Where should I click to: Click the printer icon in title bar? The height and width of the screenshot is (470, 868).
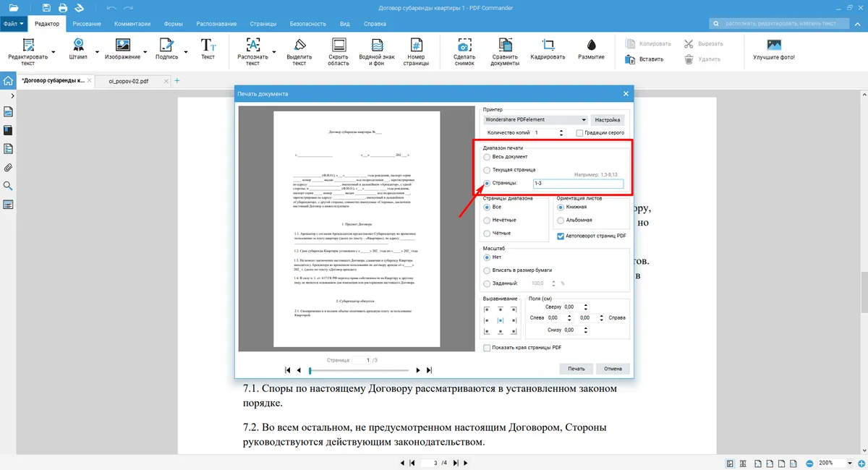[63, 8]
